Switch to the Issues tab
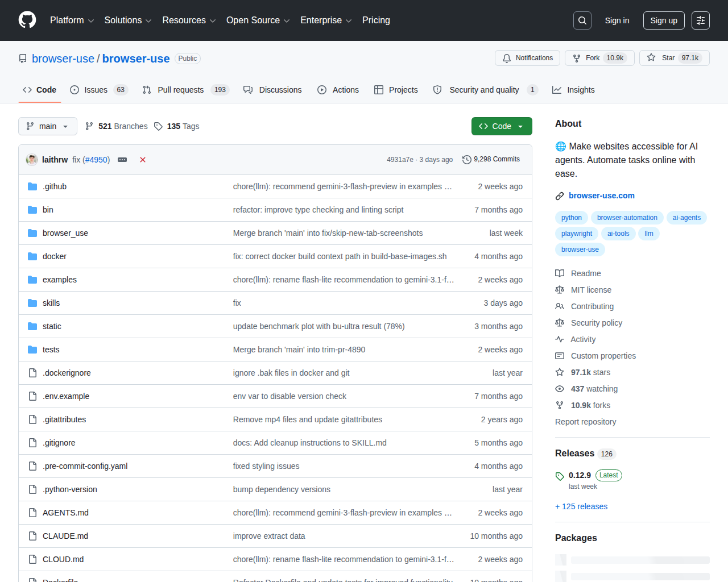 click(x=99, y=90)
